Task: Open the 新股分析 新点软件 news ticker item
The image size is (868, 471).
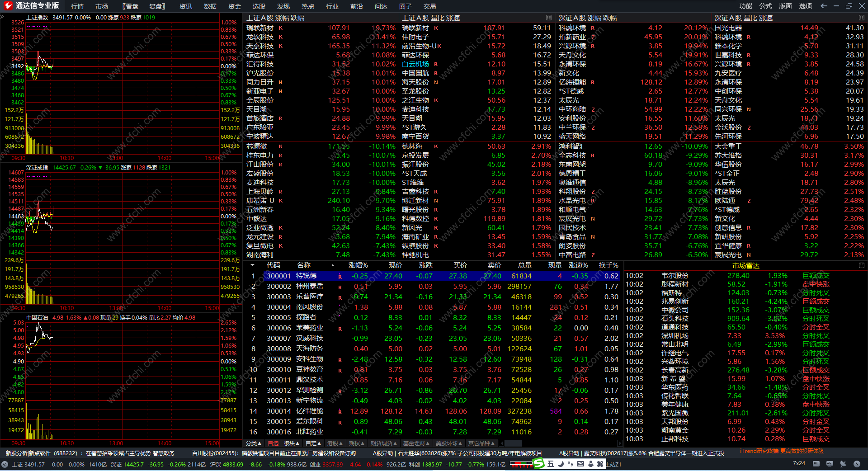Action: [x=90, y=453]
